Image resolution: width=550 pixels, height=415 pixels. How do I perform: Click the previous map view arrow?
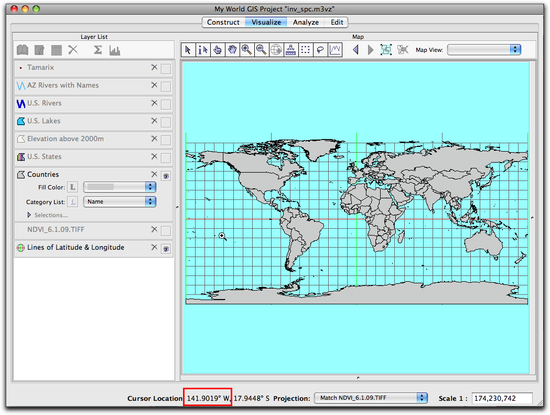[356, 50]
